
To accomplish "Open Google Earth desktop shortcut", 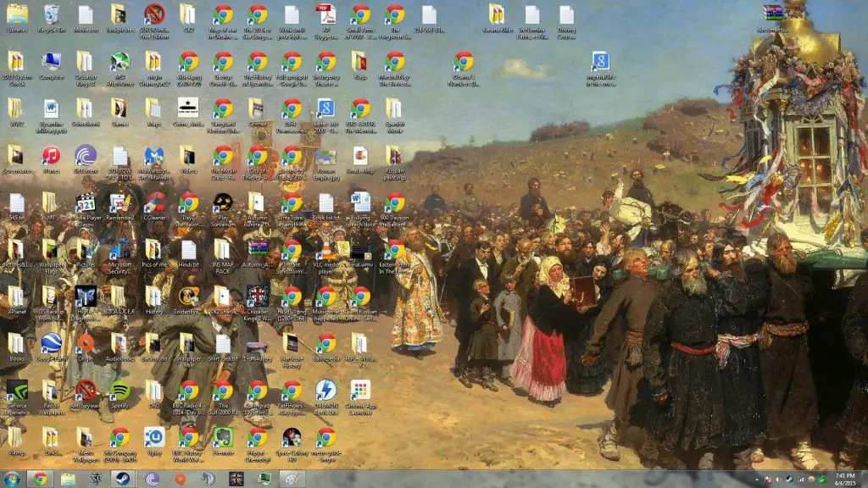I will click(x=51, y=348).
